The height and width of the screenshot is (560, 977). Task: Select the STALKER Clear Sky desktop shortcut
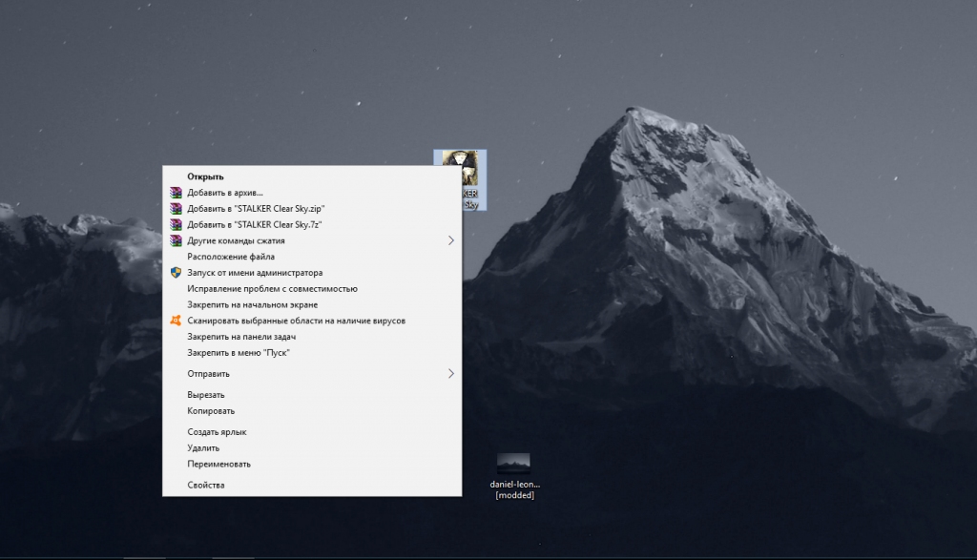[461, 178]
